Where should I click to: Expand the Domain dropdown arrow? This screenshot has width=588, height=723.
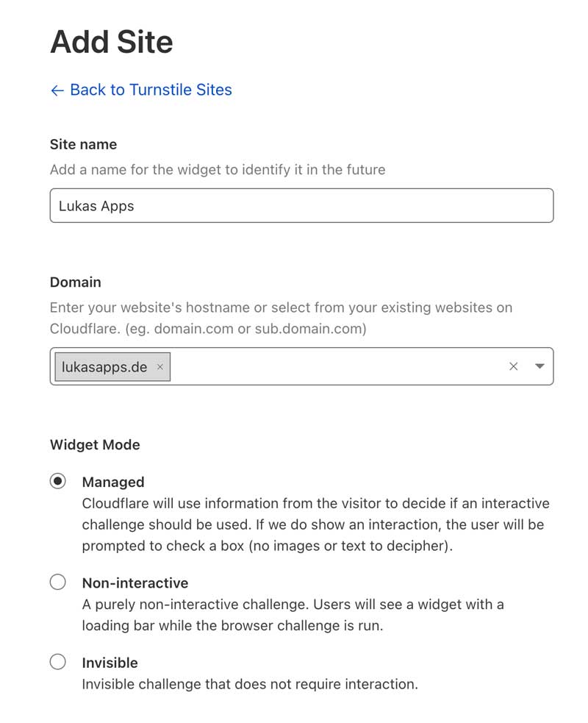coord(539,366)
